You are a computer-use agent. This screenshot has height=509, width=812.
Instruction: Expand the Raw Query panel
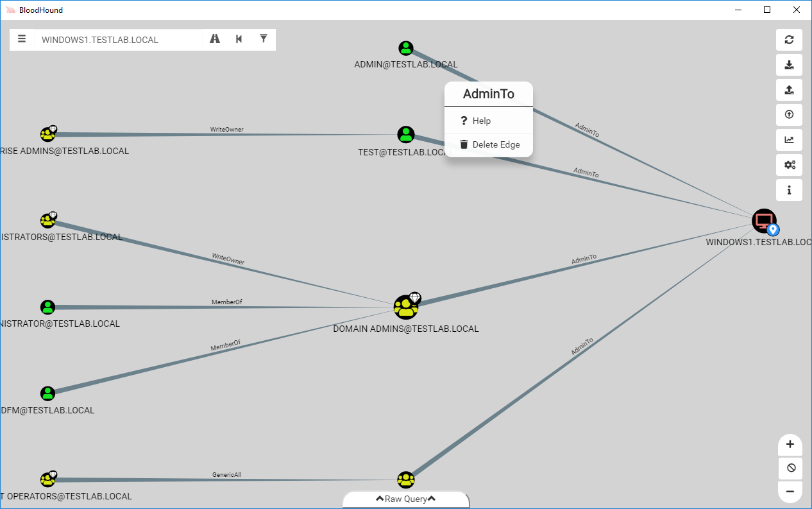coord(406,499)
